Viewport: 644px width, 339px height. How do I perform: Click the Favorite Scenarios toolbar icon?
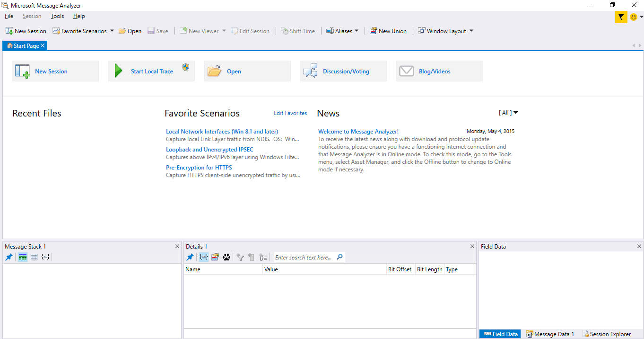point(56,31)
